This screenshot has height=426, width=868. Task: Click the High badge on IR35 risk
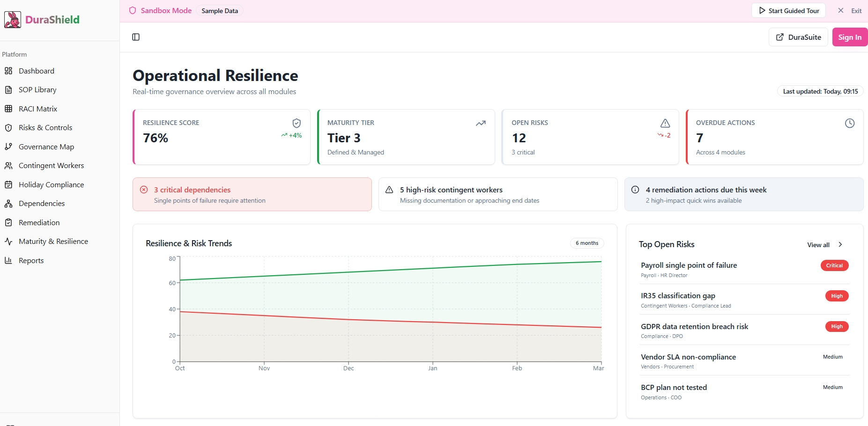point(837,296)
